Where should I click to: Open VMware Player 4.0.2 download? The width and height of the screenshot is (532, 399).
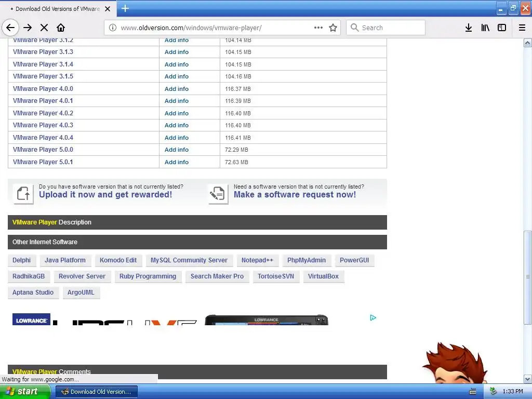[x=43, y=113]
